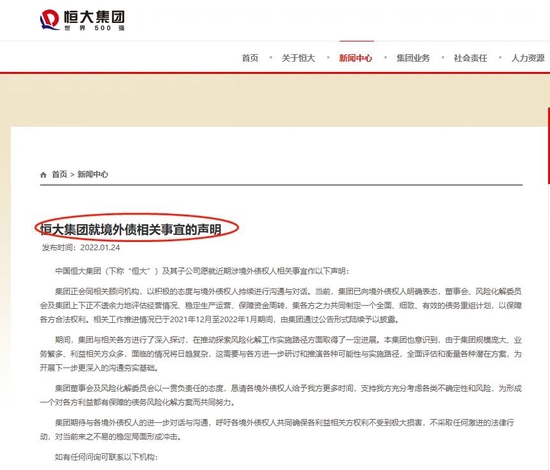The image size is (550, 470).
Task: Click the paragraph starting 中国恒大集团（下称
Action: click(202, 271)
